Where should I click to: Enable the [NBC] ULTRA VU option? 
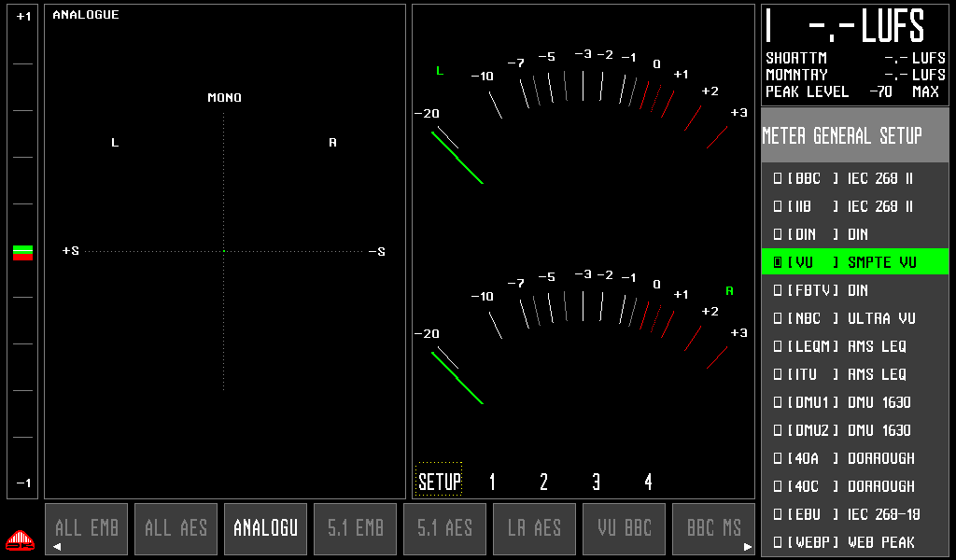coord(854,318)
